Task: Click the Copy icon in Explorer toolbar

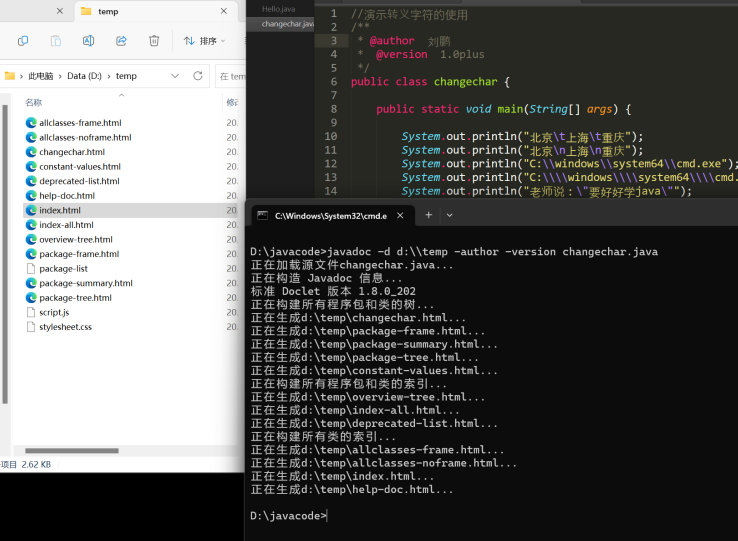Action: tap(23, 41)
